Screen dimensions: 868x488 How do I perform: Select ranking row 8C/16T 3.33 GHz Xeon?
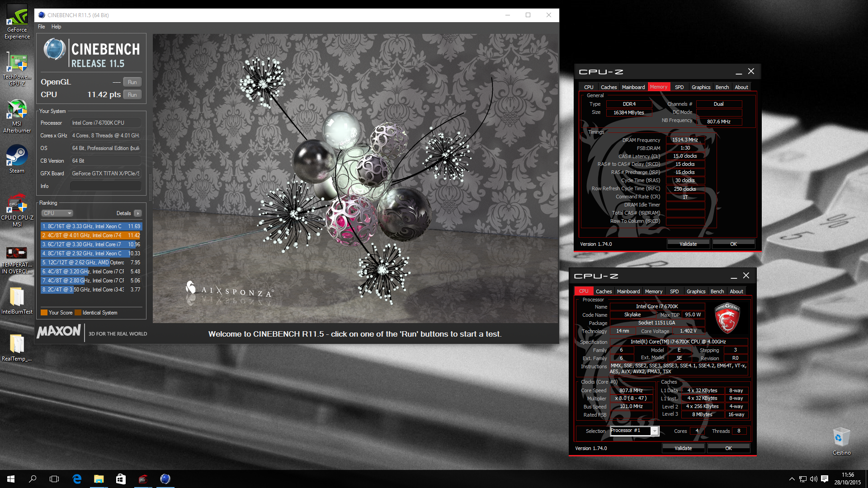[x=91, y=226]
